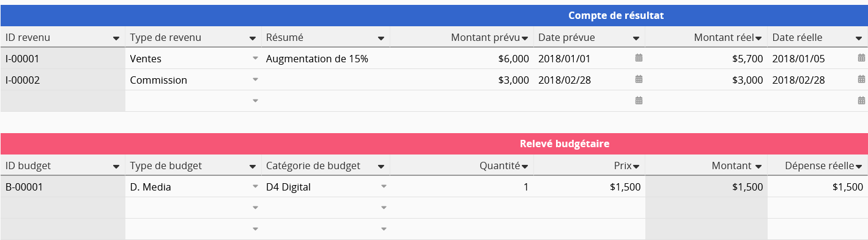This screenshot has height=240, width=868.
Task: Expand D4 Digital budget category dropdown
Action: 384,187
